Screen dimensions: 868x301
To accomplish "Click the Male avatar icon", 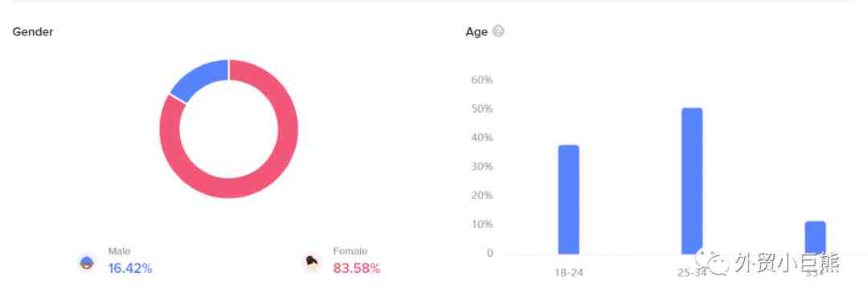I will pos(87,262).
